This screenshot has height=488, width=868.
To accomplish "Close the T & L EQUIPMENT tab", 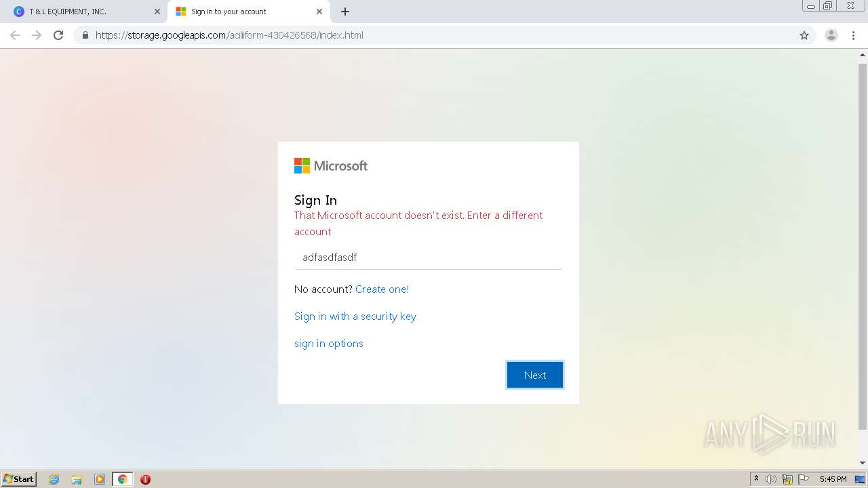I will (157, 12).
